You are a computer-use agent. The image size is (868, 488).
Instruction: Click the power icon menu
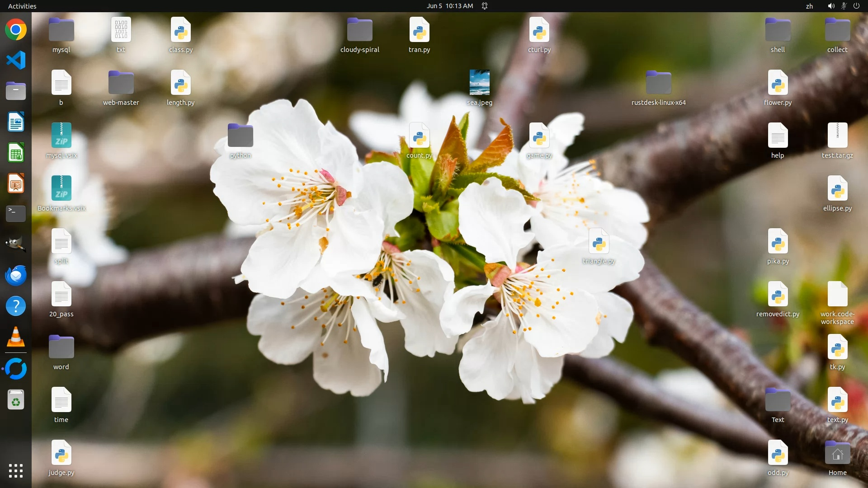point(856,6)
